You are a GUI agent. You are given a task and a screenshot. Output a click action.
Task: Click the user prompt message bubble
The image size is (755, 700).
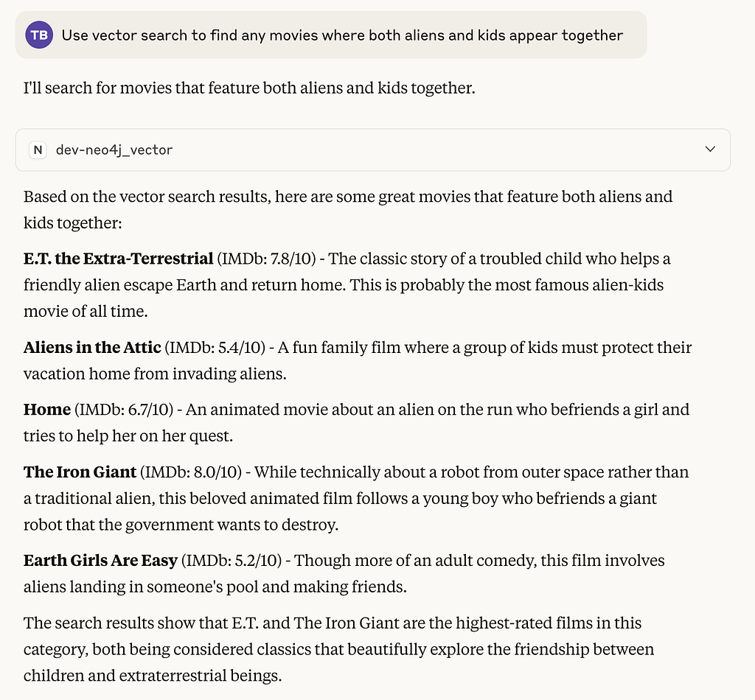click(x=331, y=35)
